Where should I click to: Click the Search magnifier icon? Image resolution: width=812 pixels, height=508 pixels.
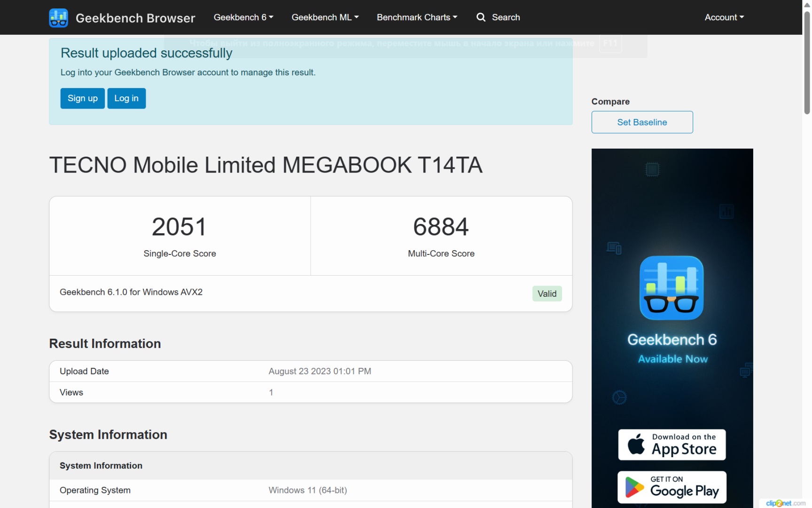[x=481, y=17]
